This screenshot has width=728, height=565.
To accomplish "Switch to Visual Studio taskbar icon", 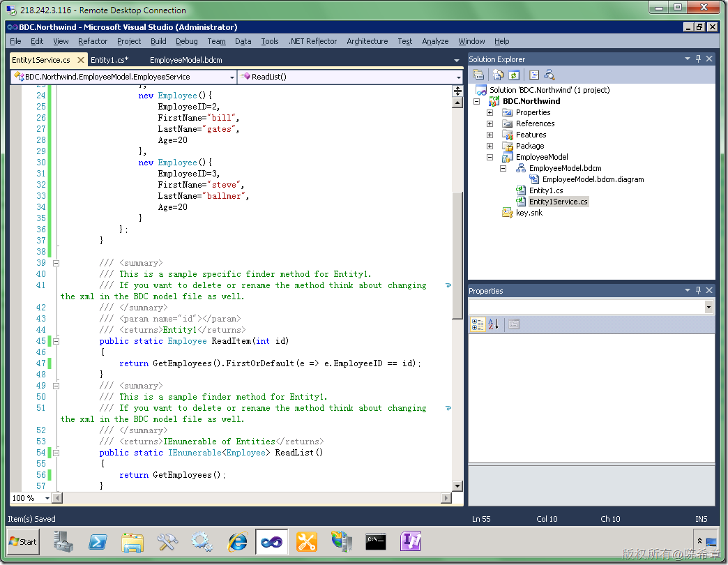I will click(x=272, y=542).
